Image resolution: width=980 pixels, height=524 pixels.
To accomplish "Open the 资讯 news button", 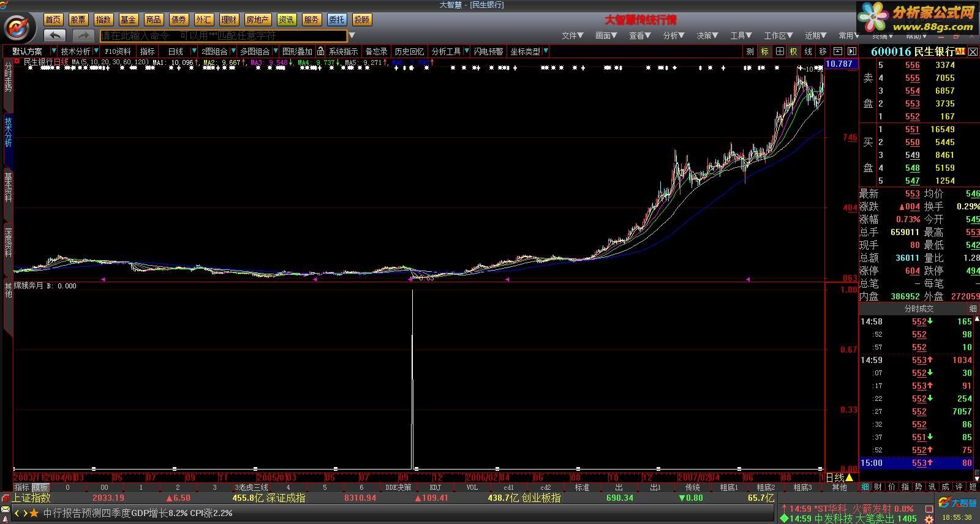I will pos(286,20).
